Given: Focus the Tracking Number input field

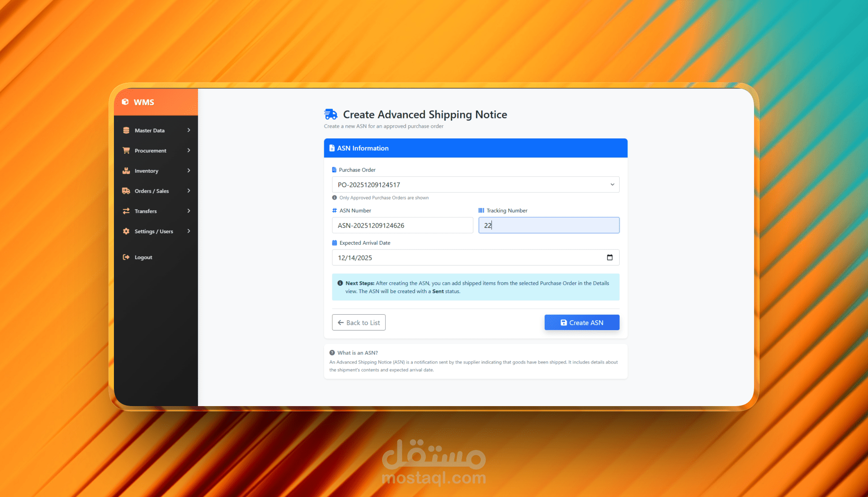Looking at the screenshot, I should [x=549, y=225].
